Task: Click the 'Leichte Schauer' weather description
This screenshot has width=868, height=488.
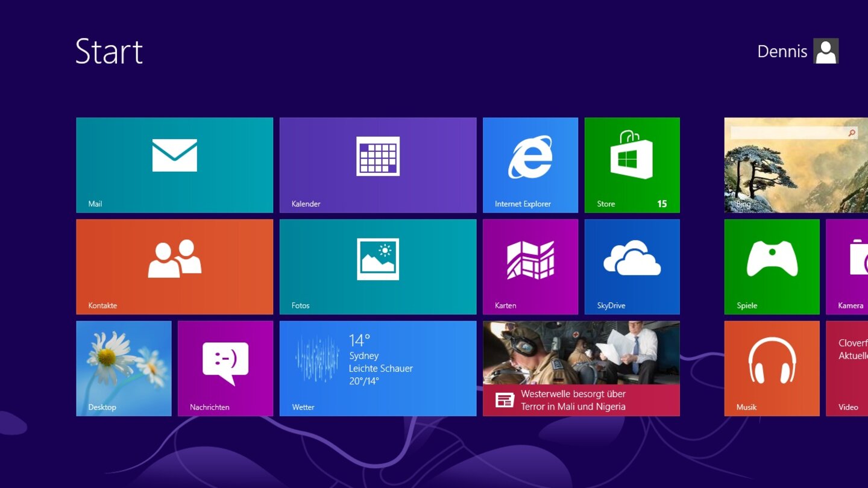Action: (381, 368)
